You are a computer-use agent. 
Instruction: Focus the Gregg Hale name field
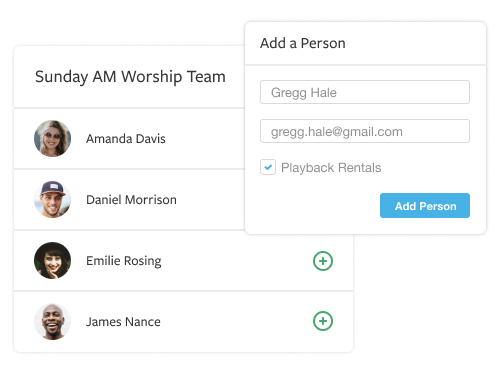point(365,92)
